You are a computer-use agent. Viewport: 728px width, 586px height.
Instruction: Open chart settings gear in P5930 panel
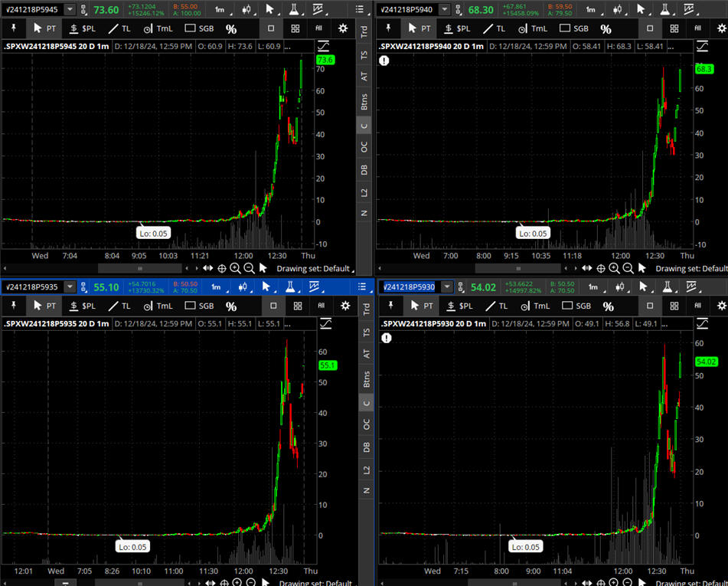[722, 306]
